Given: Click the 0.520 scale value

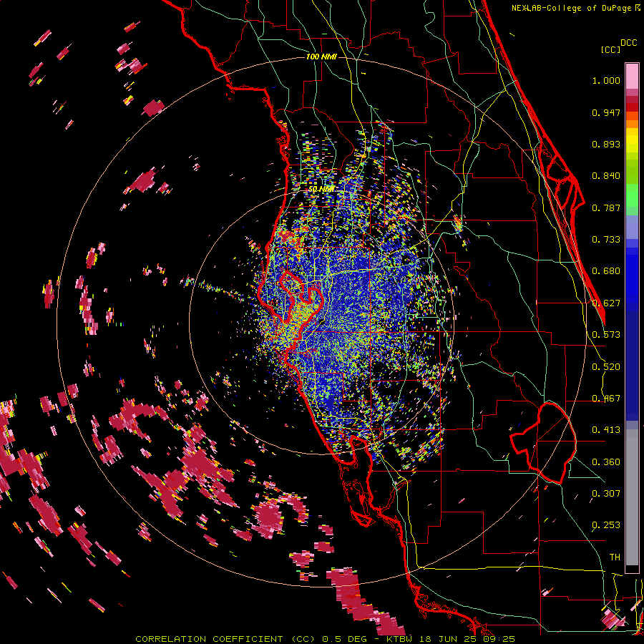Looking at the screenshot, I should [606, 367].
